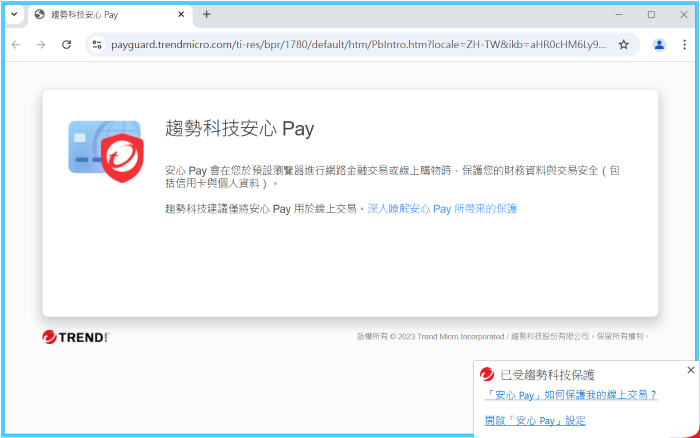This screenshot has height=438, width=700.
Task: Click the globe favicon on the tab
Action: [x=40, y=14]
